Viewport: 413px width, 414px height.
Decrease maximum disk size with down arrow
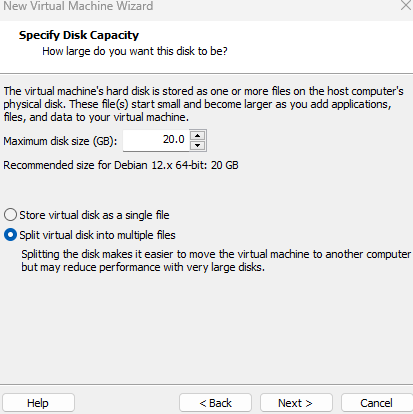click(x=198, y=145)
